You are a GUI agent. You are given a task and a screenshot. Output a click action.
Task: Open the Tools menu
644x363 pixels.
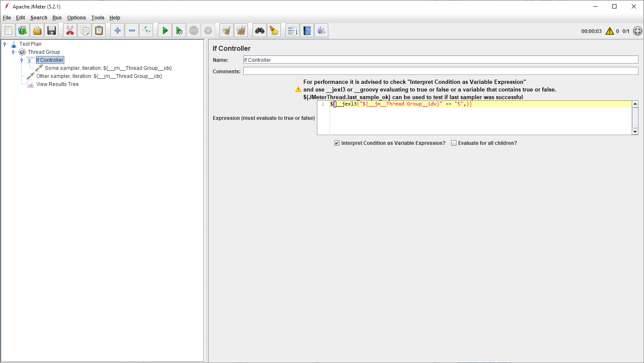98,18
